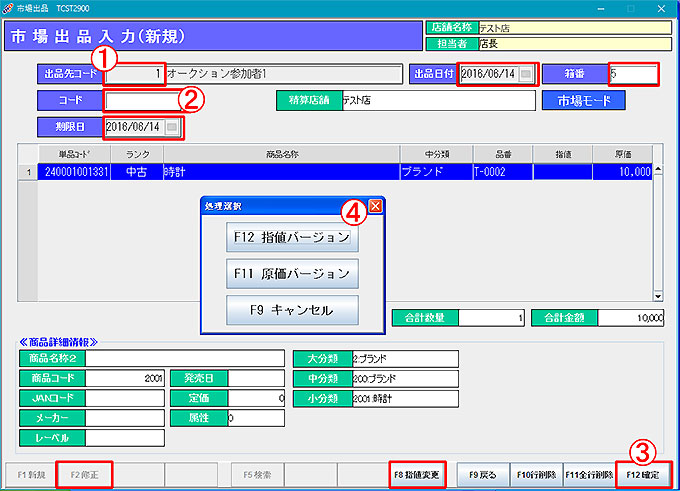680x491 pixels.
Task: Open the 期限日 calendar picker
Action: [x=173, y=127]
